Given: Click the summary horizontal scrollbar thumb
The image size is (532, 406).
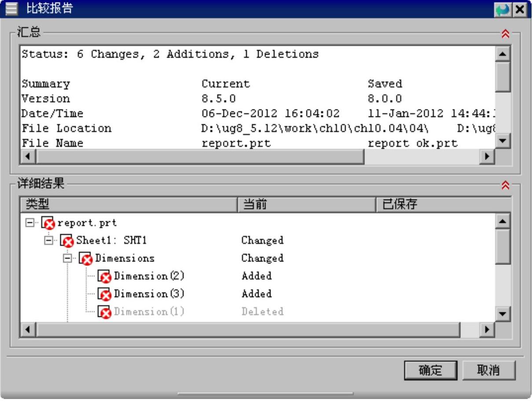Looking at the screenshot, I should (200, 156).
